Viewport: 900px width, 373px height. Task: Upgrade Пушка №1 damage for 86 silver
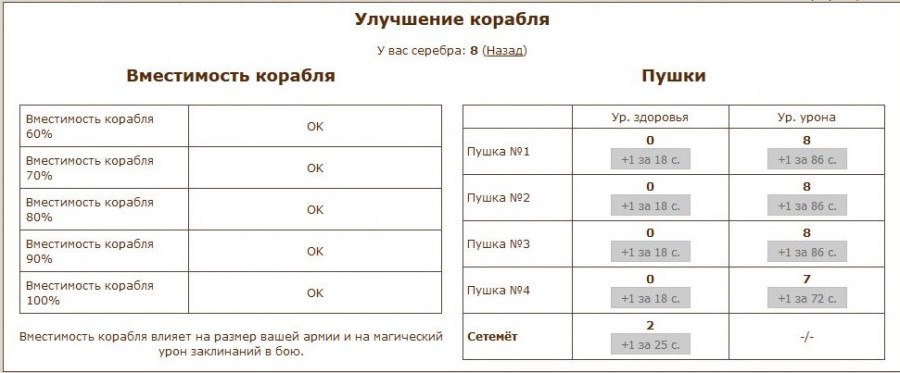(x=807, y=160)
